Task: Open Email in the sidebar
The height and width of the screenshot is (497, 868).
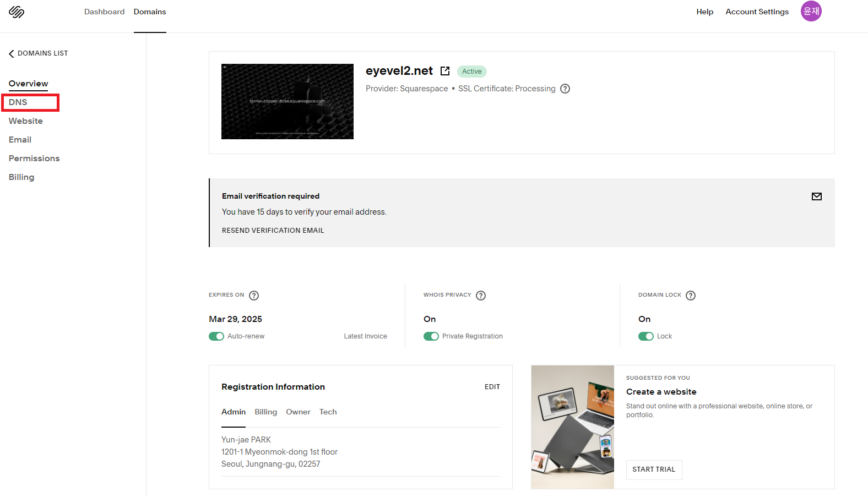Action: tap(20, 140)
